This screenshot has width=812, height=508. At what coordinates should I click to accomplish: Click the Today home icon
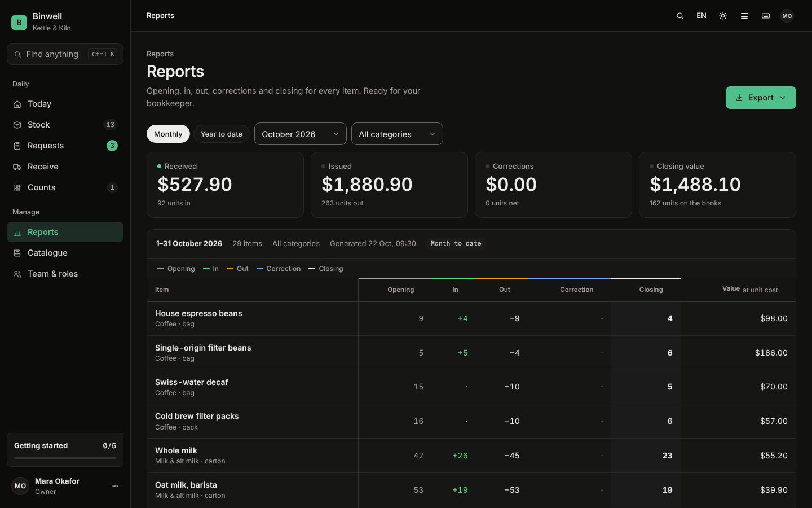(x=17, y=104)
